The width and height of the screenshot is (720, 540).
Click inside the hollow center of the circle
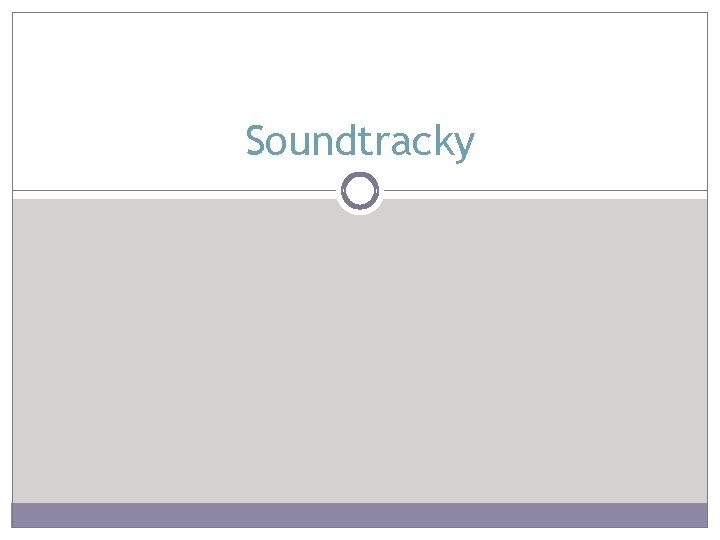tap(360, 191)
